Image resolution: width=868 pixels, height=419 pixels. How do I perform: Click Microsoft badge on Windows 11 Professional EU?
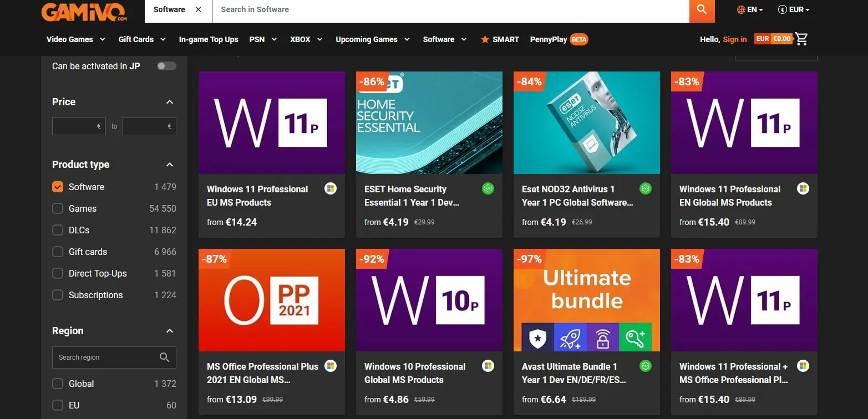pos(331,188)
